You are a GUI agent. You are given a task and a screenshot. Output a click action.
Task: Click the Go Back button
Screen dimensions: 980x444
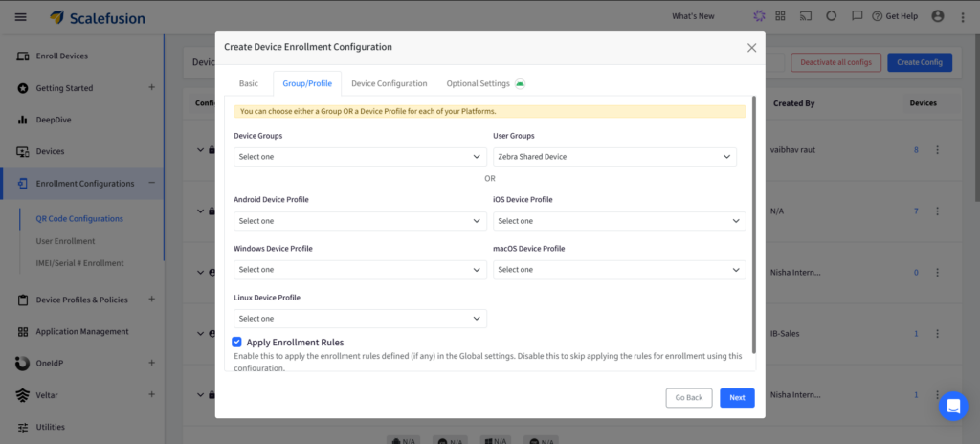689,398
